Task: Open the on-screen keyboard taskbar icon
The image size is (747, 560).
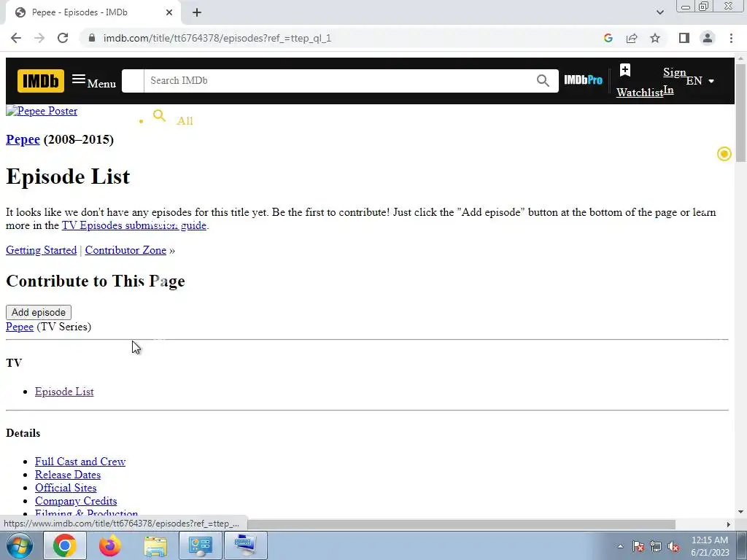Action: [x=245, y=545]
